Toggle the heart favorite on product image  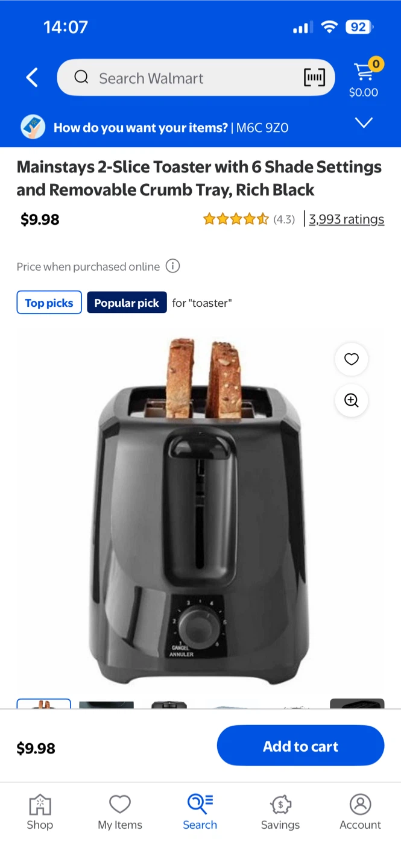coord(352,359)
